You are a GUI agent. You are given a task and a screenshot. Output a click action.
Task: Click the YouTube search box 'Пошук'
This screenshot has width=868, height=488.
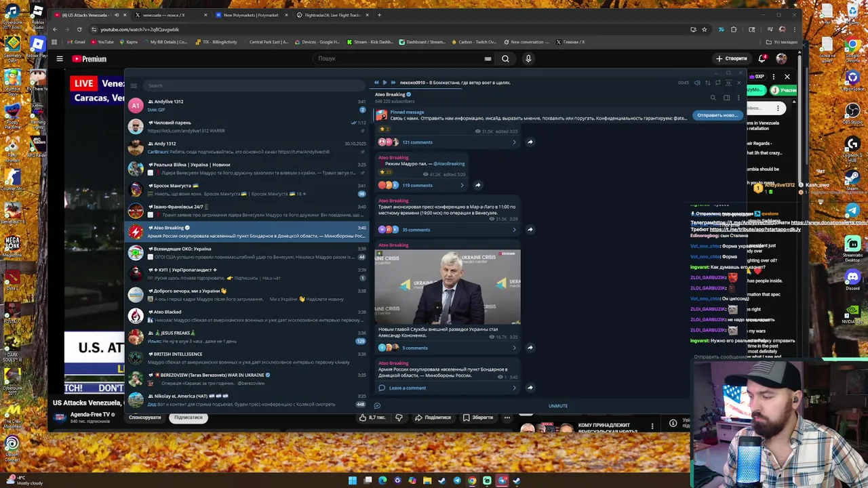(404, 58)
